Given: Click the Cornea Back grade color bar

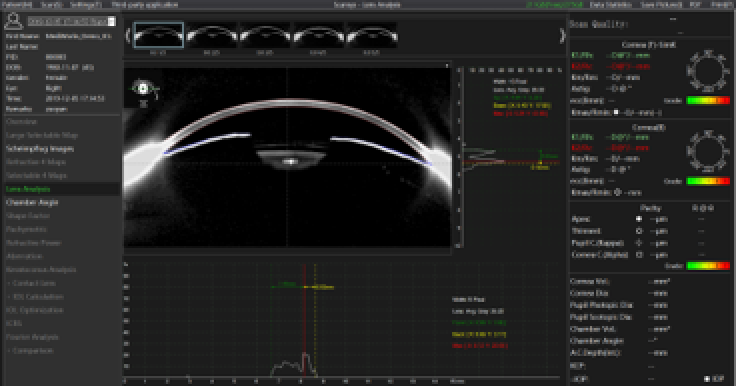Looking at the screenshot, I should [708, 181].
